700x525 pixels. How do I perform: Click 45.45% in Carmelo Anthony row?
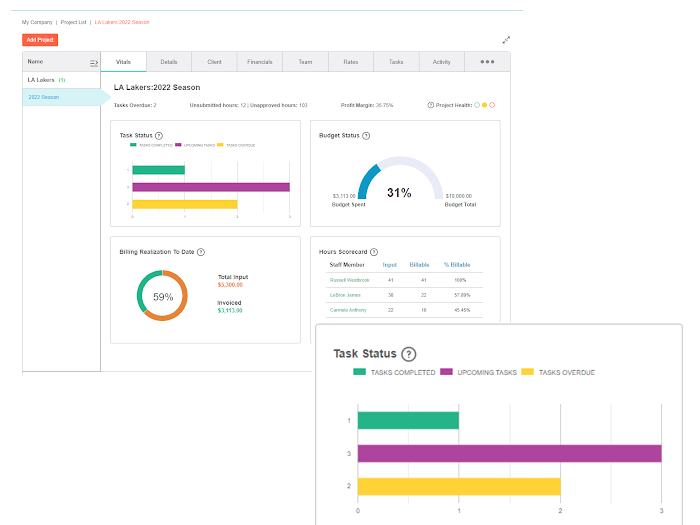[x=462, y=310]
